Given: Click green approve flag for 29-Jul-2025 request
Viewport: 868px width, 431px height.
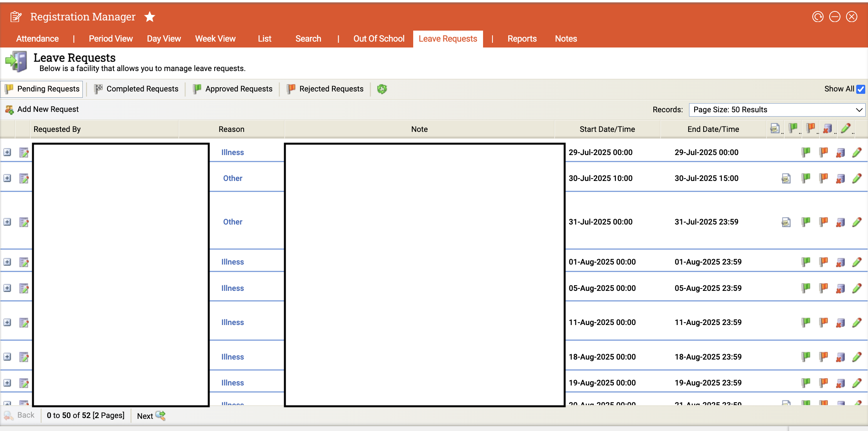Looking at the screenshot, I should pos(806,152).
